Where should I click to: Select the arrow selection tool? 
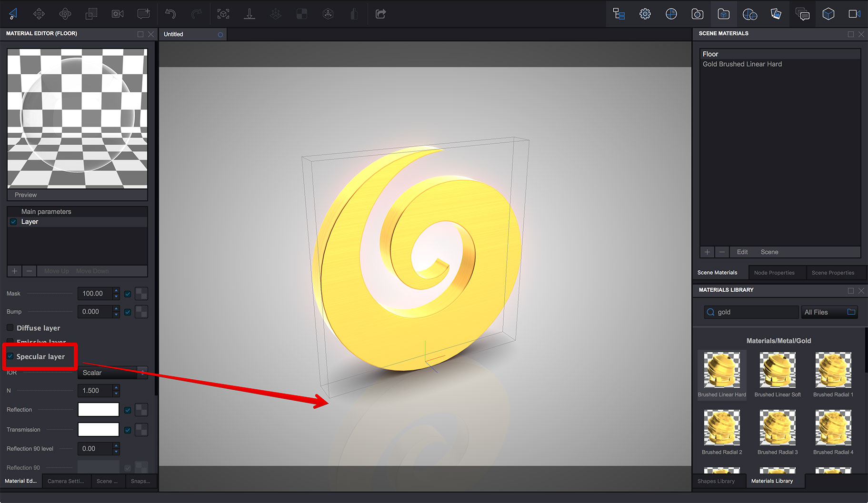pyautogui.click(x=13, y=14)
